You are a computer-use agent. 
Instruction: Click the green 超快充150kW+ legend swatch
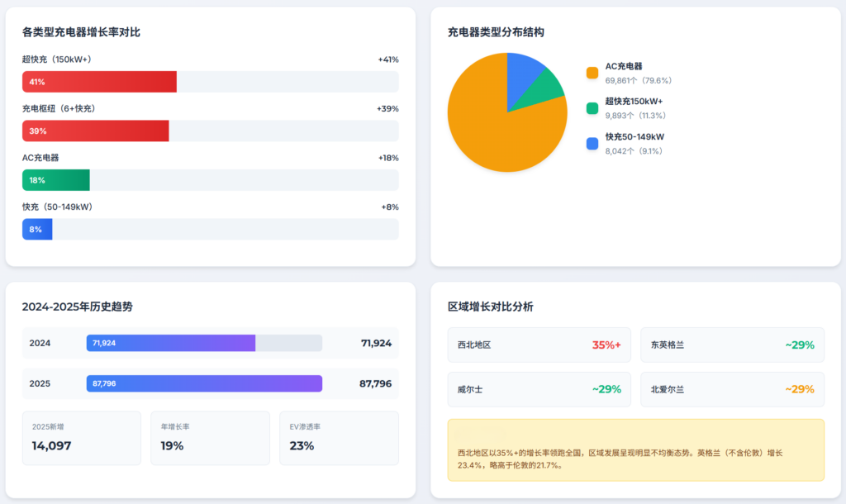tap(592, 108)
